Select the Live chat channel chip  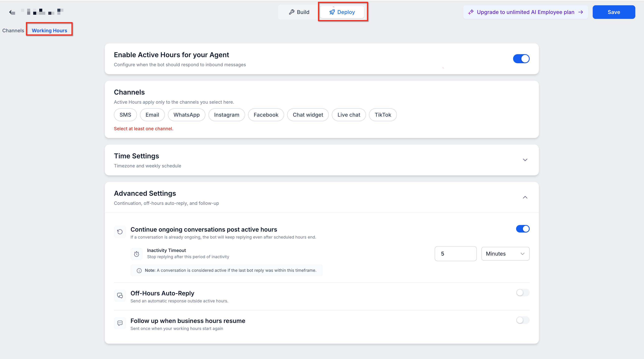349,115
